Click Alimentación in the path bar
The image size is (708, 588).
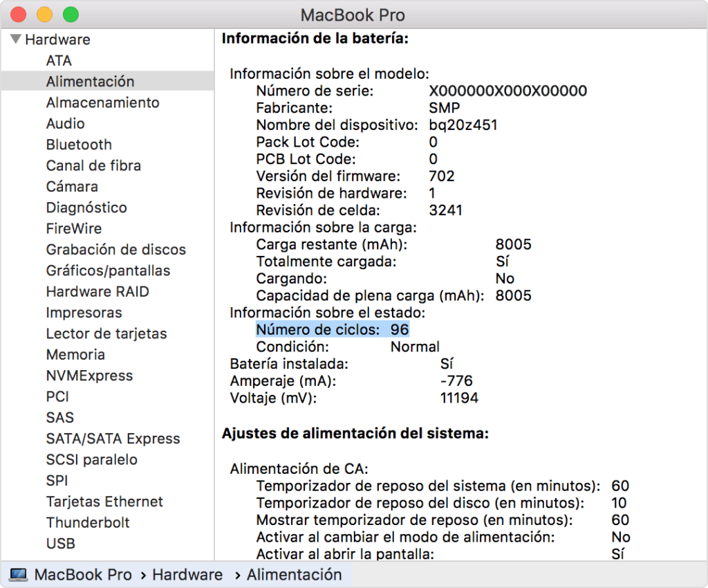(294, 575)
